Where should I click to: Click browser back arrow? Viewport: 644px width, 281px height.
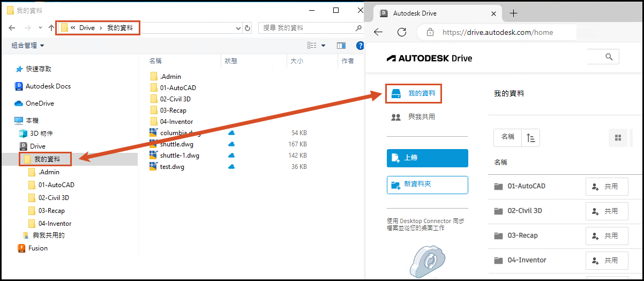[378, 32]
